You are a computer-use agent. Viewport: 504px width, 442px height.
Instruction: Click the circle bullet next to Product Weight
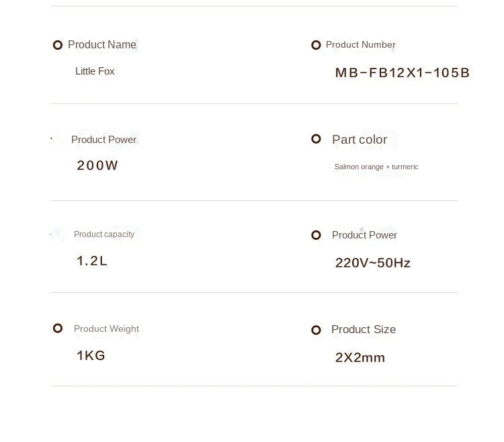[58, 328]
